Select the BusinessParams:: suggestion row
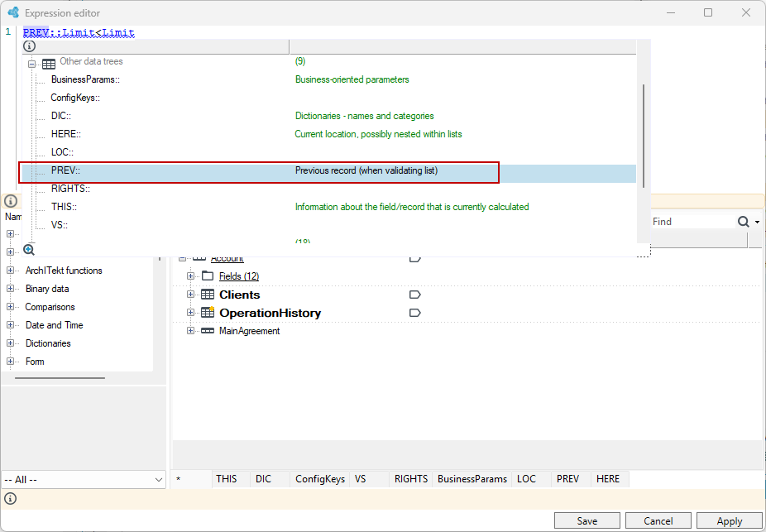This screenshot has height=532, width=766. (329, 79)
